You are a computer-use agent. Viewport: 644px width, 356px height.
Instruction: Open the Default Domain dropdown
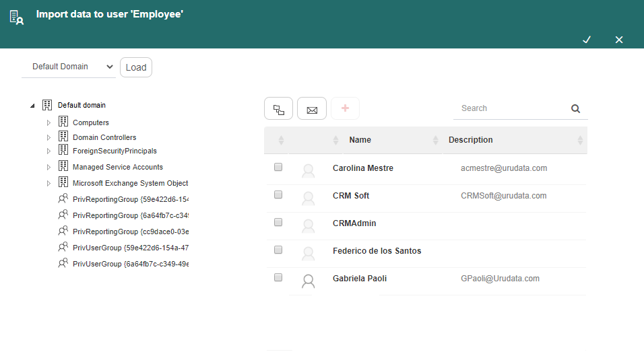click(69, 67)
